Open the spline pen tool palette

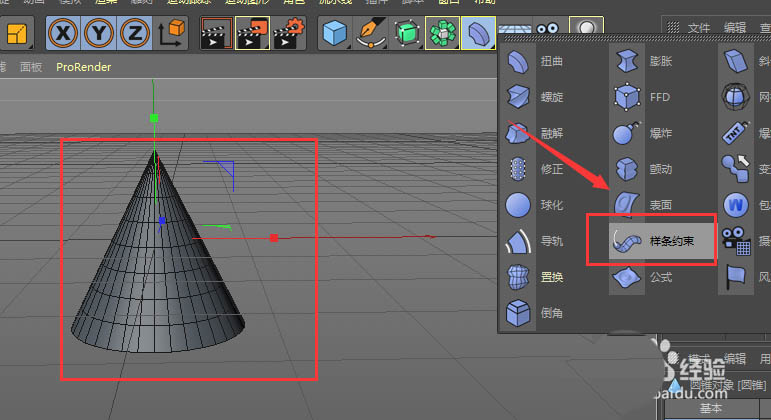tap(371, 33)
